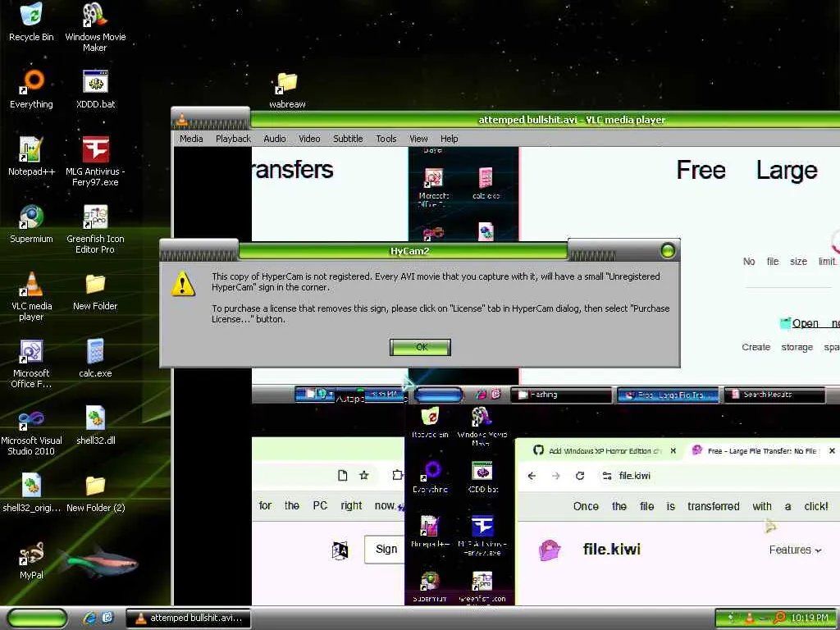Open the Help menu in VLC
Viewport: 840px width, 630px height.
click(x=449, y=139)
